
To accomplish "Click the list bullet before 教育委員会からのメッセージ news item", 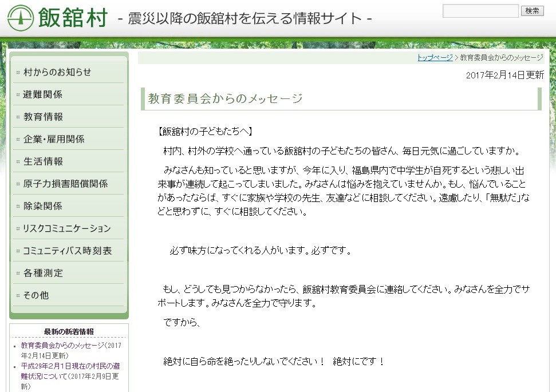I will click(15, 345).
